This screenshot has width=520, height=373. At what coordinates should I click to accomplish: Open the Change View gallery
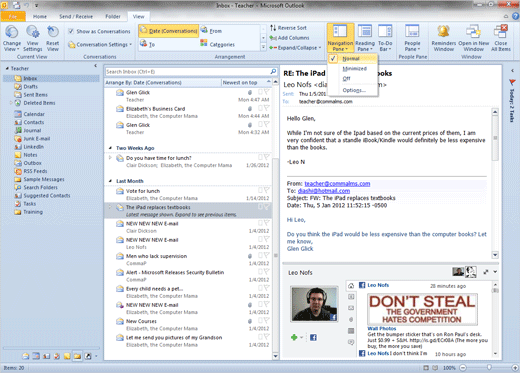tap(12, 38)
